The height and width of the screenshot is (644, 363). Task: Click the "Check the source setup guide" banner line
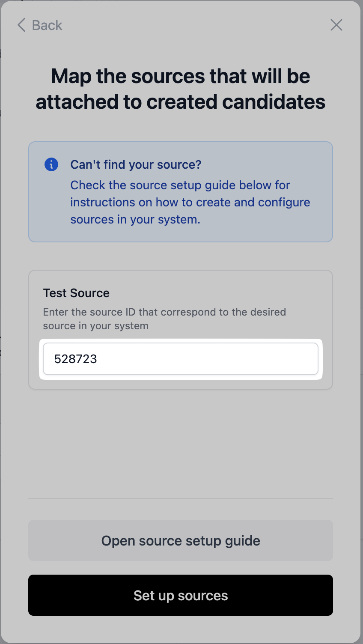(180, 185)
